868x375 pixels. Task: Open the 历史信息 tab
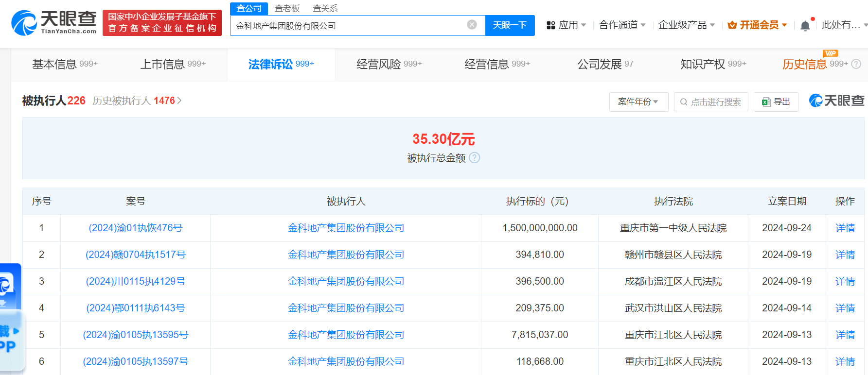point(815,64)
